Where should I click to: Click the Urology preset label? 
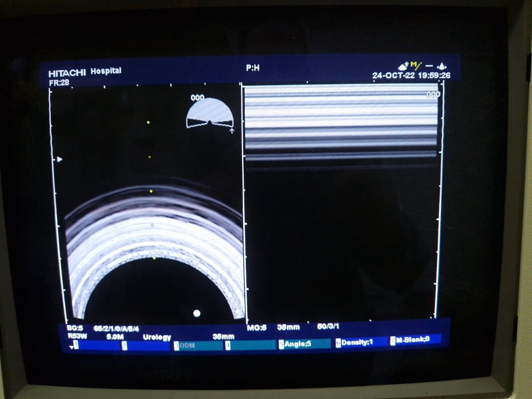pyautogui.click(x=157, y=337)
